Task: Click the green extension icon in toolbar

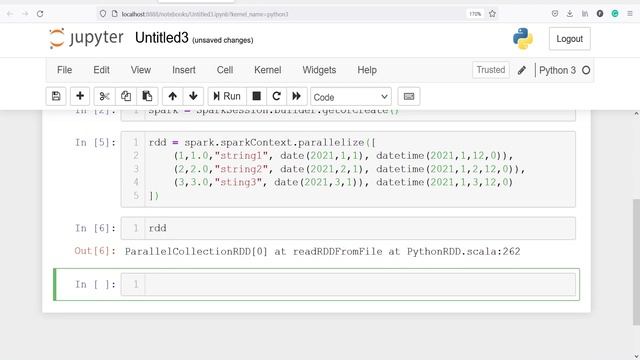Action: (x=615, y=14)
